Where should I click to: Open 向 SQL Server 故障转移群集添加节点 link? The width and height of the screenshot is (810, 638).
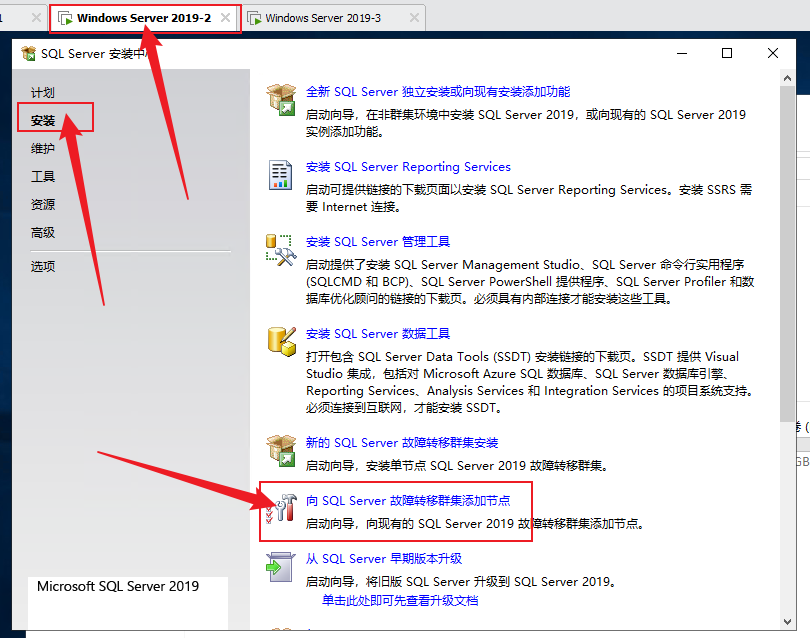click(408, 501)
